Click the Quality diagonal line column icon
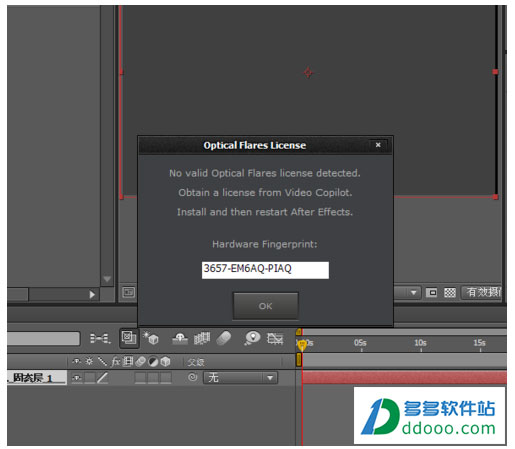515x449 pixels. (102, 361)
